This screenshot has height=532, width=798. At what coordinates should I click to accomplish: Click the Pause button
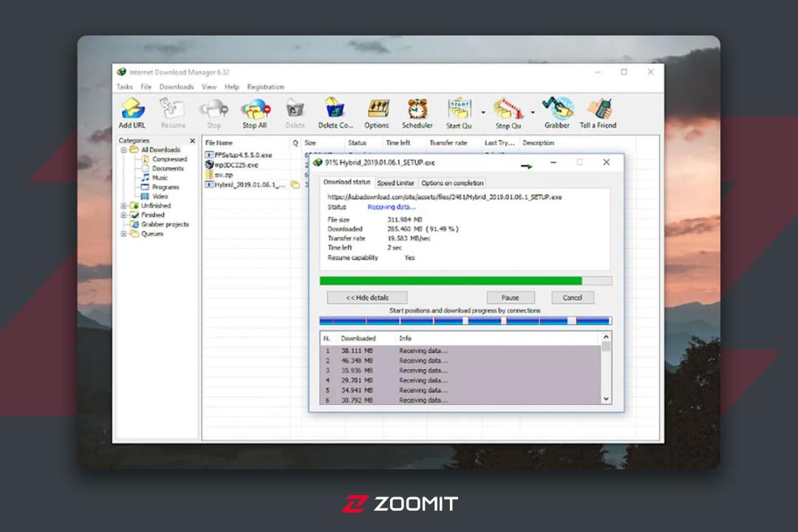tap(511, 298)
